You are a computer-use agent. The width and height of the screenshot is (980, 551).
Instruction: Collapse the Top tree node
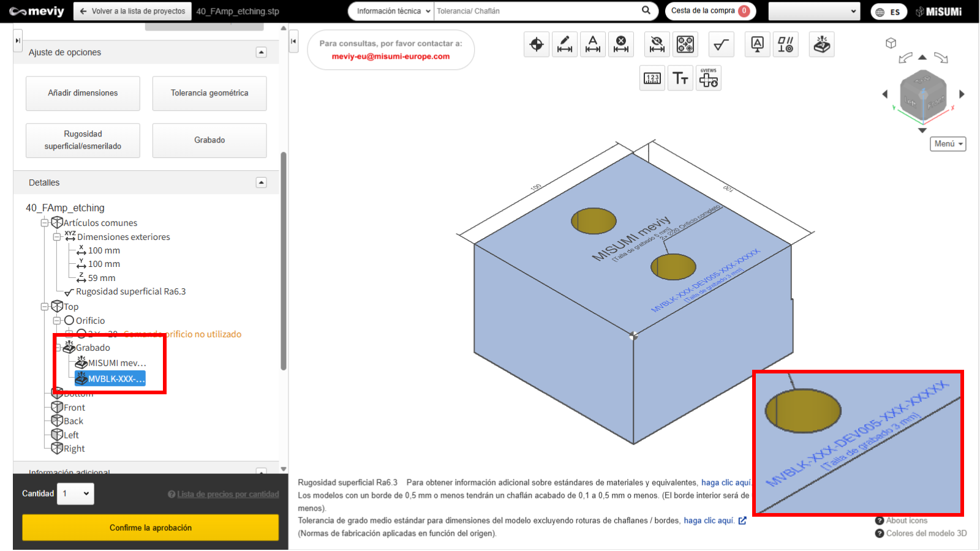coord(45,307)
